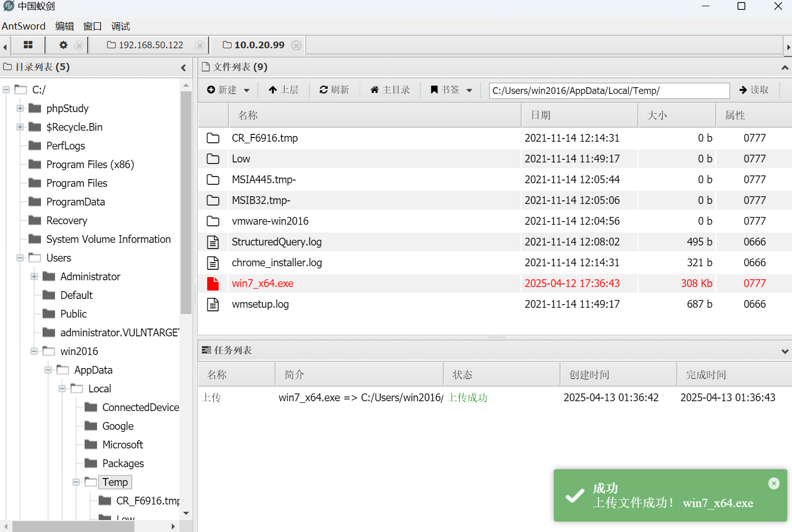Select Program Files (x86) in tree
This screenshot has width=792, height=532.
pos(90,165)
